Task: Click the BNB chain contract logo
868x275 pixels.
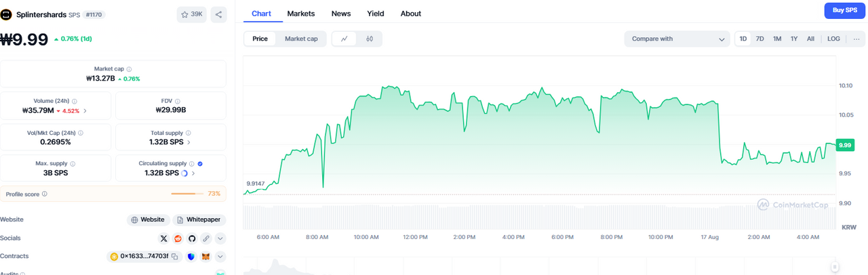Action: point(114,257)
